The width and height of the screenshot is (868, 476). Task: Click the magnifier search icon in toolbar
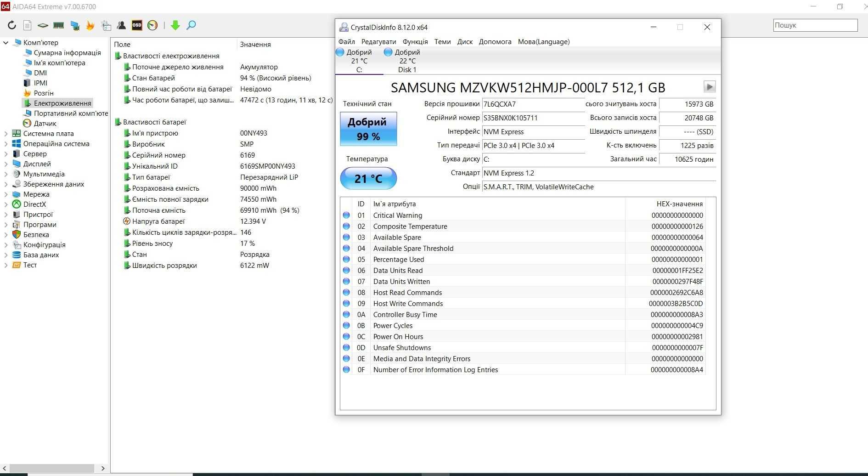tap(191, 25)
